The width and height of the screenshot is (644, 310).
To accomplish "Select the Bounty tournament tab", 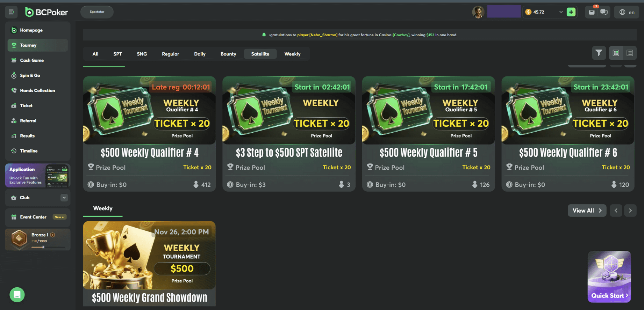I will 228,54.
